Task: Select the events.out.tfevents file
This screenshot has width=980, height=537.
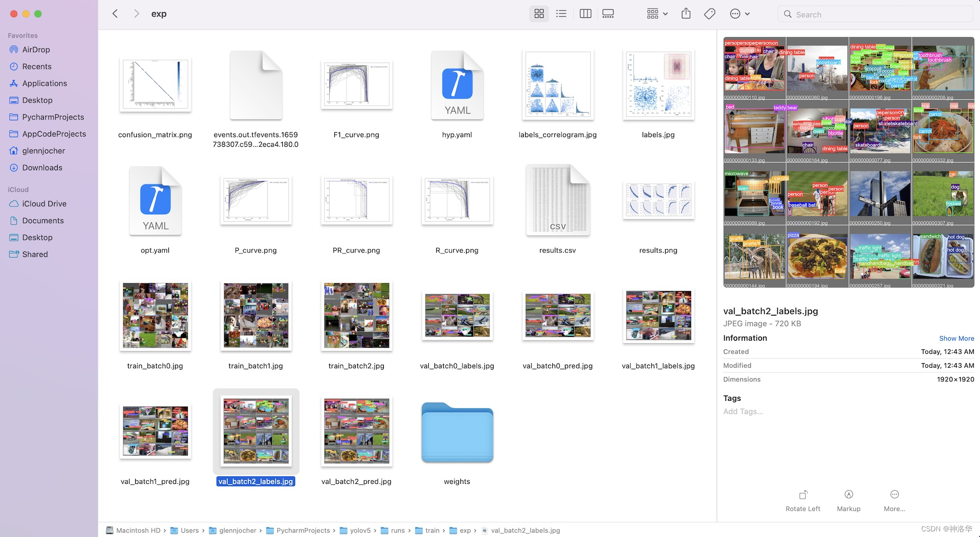Action: pyautogui.click(x=256, y=85)
